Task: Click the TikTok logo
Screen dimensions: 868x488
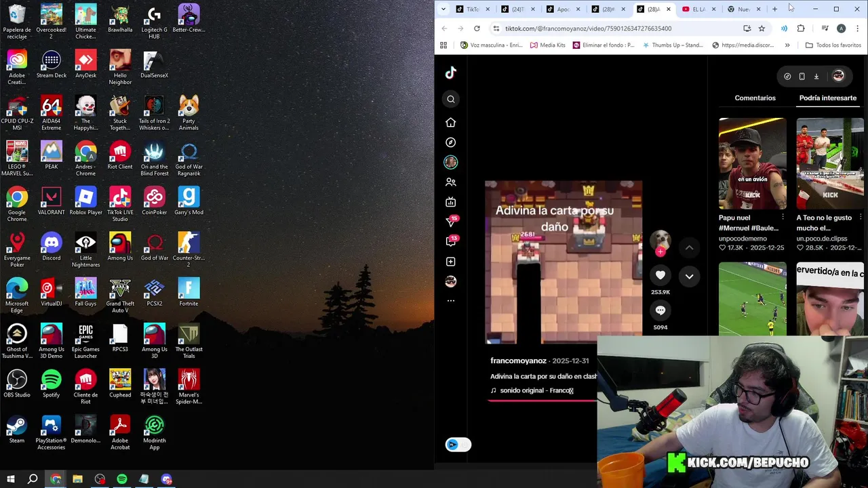Action: point(451,73)
